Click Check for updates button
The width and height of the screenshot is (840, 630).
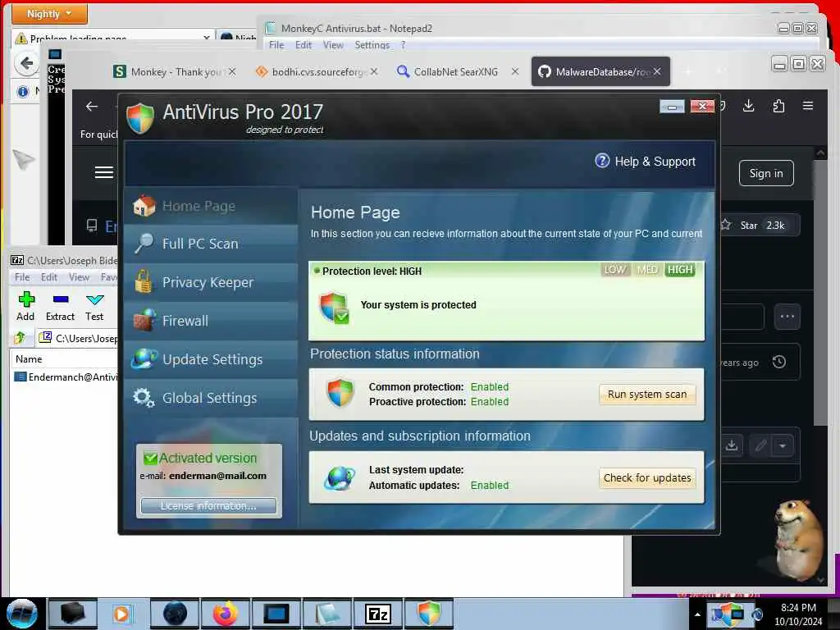coord(647,478)
